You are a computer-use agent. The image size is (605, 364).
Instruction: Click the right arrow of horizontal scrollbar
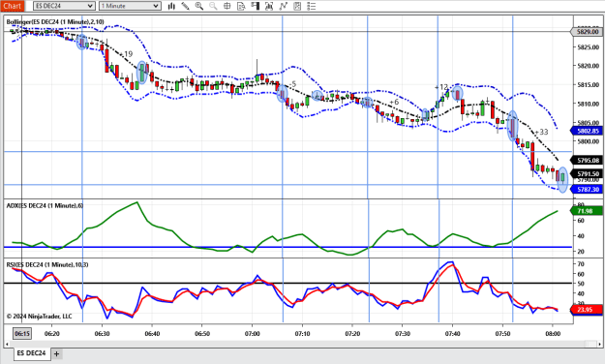[599, 344]
